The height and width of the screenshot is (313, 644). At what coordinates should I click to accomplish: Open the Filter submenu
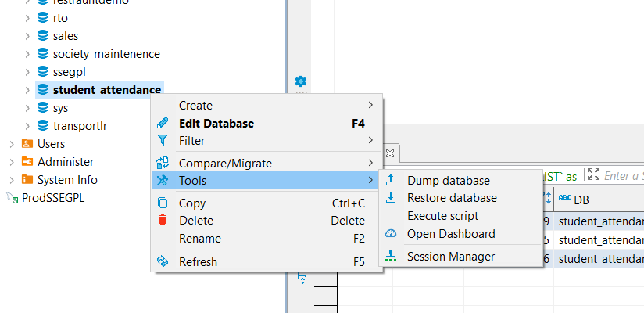[x=267, y=141]
